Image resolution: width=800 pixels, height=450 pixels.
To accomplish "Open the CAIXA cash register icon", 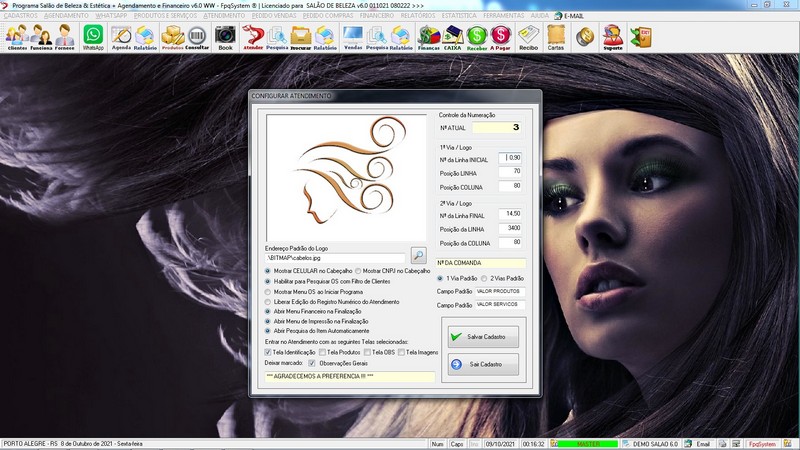I will 453,37.
